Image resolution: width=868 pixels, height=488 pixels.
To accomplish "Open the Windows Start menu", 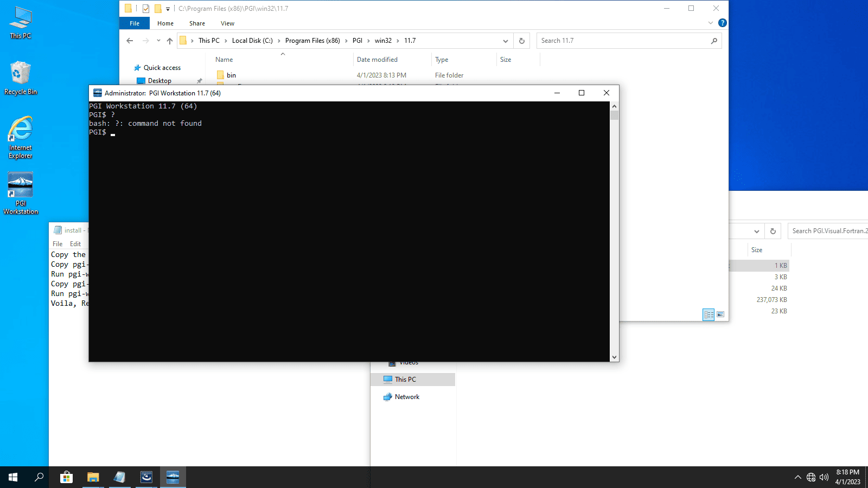I will pyautogui.click(x=13, y=477).
